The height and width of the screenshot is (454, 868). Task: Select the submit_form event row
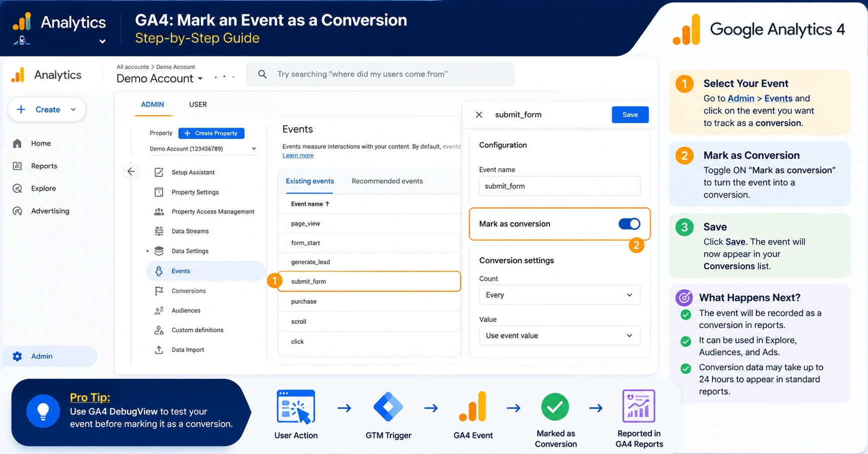click(x=369, y=281)
